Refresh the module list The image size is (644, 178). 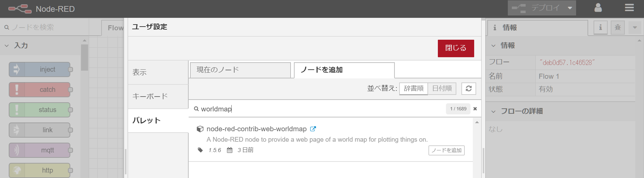469,88
